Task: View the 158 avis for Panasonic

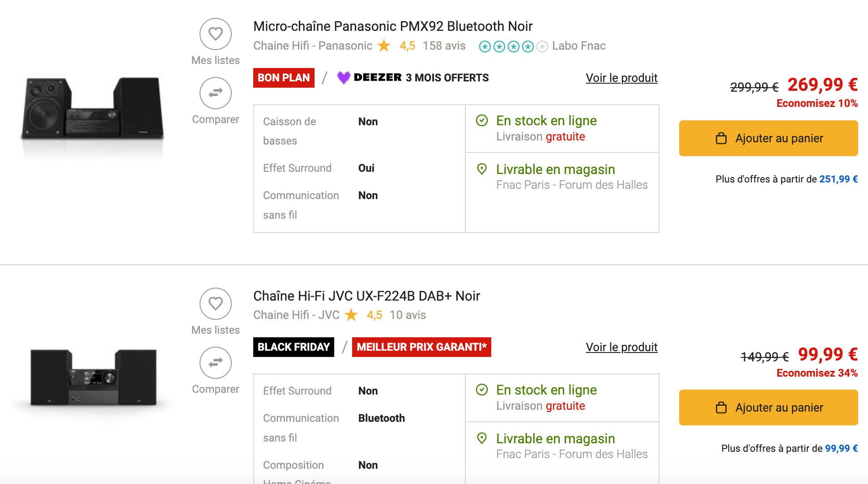Action: pyautogui.click(x=444, y=46)
